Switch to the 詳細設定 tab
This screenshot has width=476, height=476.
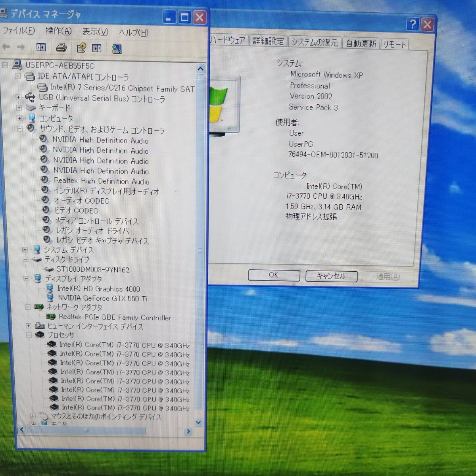tap(268, 41)
